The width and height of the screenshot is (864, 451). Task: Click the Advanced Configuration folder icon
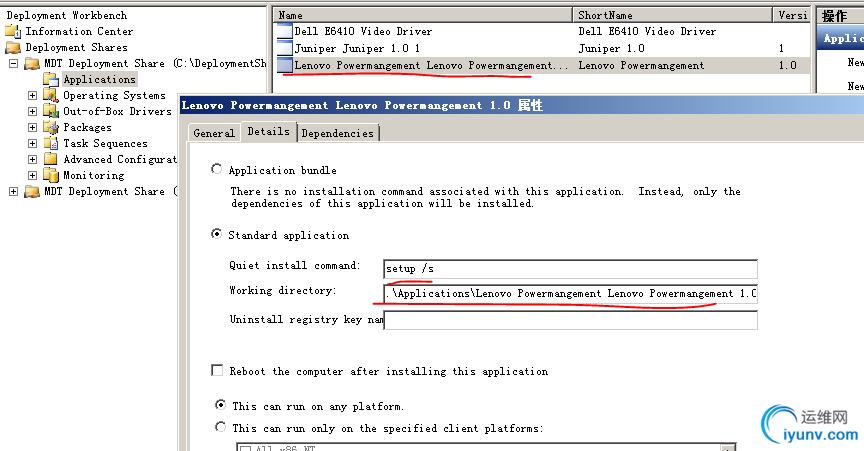(x=51, y=159)
